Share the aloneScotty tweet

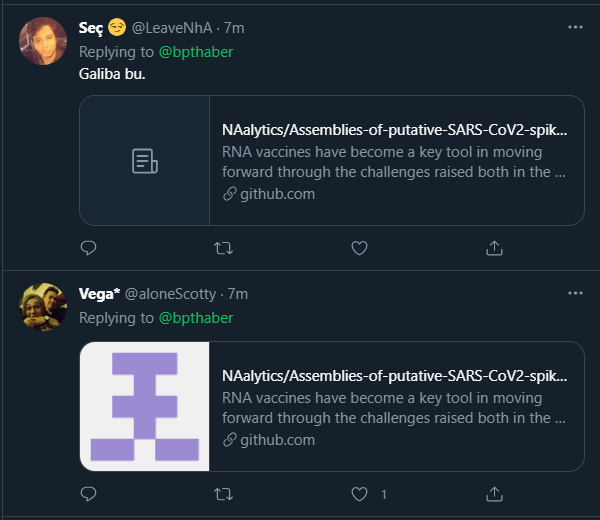coord(494,494)
